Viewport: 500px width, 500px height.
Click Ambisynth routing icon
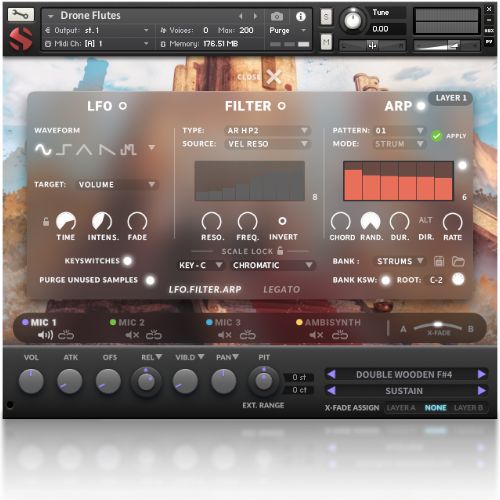(340, 334)
